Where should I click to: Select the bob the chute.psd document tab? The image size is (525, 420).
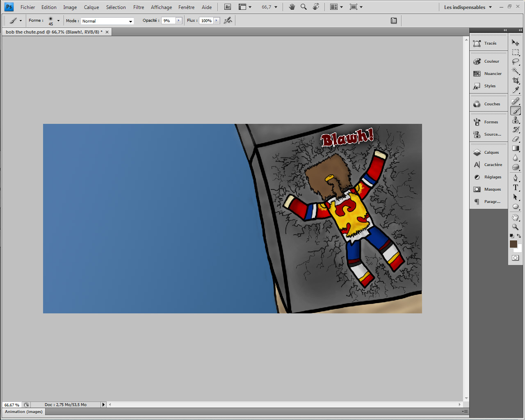57,32
